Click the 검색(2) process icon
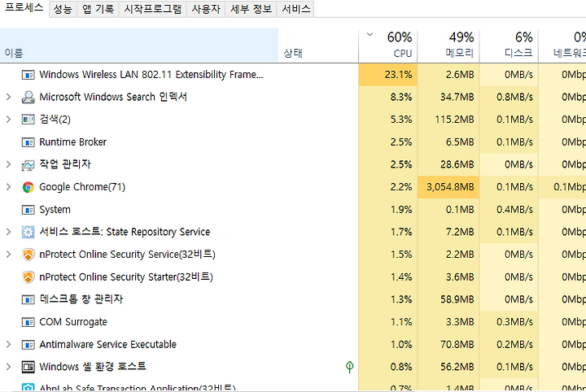Viewport: 586px width, 392px height. pyautogui.click(x=28, y=120)
